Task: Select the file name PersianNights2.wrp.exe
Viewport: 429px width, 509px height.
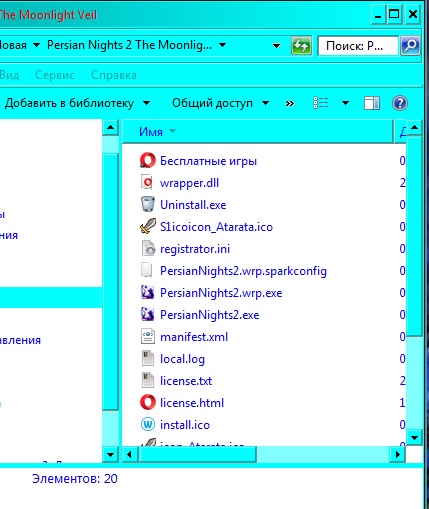Action: click(x=221, y=293)
